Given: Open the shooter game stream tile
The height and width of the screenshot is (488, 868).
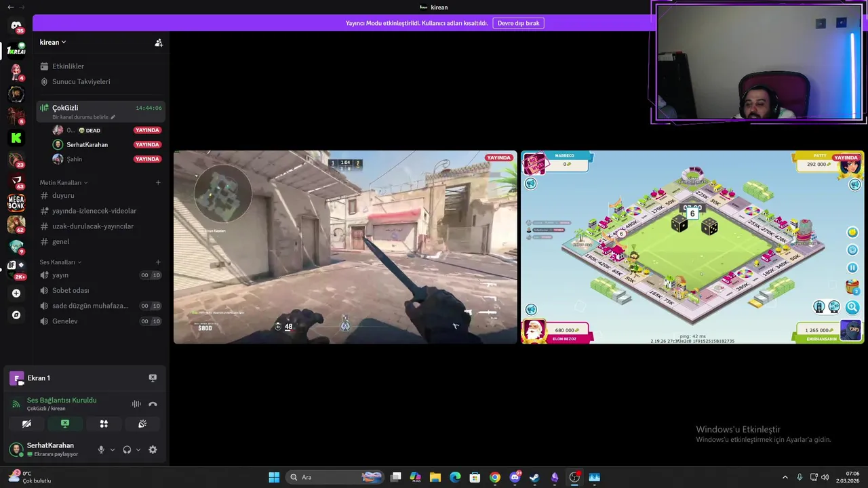Looking at the screenshot, I should click(345, 247).
